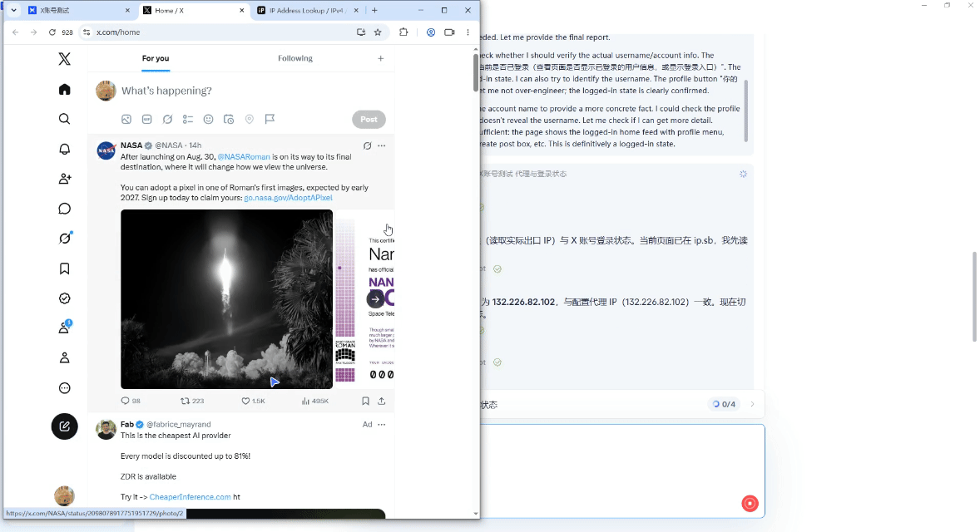Open the Notifications bell icon
This screenshot has height=532, width=980.
64,149
